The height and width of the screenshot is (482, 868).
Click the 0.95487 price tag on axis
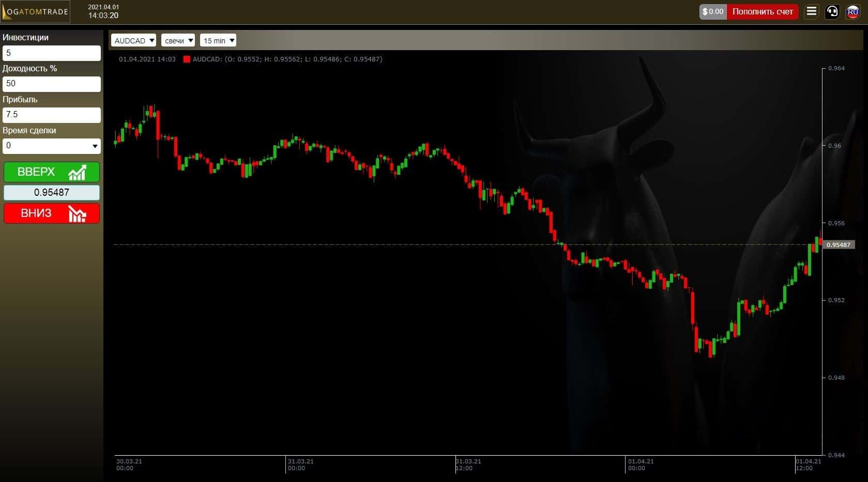point(838,245)
